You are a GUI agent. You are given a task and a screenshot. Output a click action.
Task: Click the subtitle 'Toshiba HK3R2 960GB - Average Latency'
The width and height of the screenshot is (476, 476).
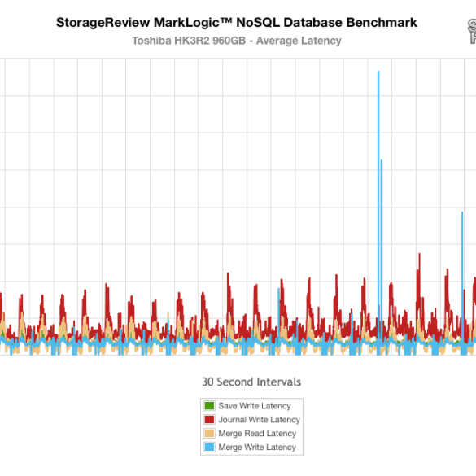(x=237, y=41)
